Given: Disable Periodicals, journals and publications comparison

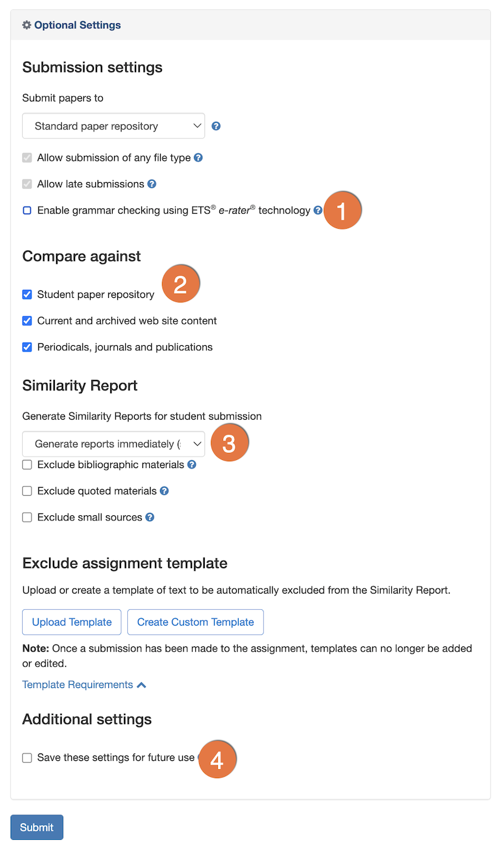Looking at the screenshot, I should [x=27, y=347].
